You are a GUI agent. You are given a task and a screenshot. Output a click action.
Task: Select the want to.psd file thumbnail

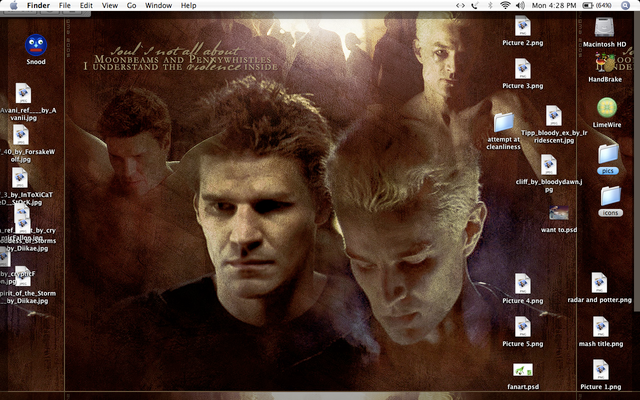point(559,213)
